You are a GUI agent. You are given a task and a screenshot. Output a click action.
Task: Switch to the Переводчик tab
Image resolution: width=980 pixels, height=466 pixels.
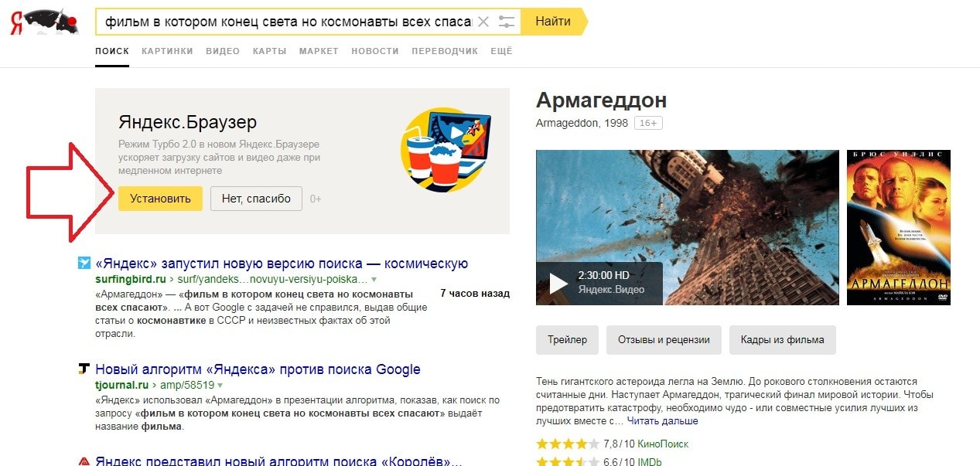[445, 51]
